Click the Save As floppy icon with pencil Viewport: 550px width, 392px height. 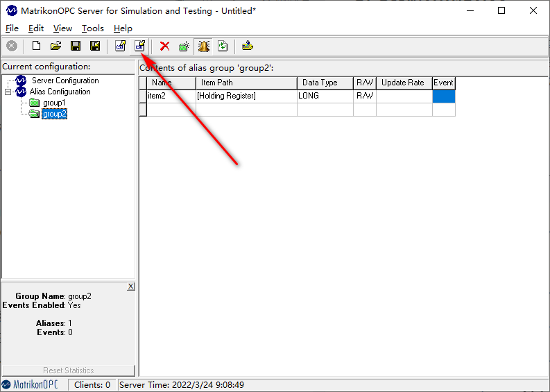(95, 46)
